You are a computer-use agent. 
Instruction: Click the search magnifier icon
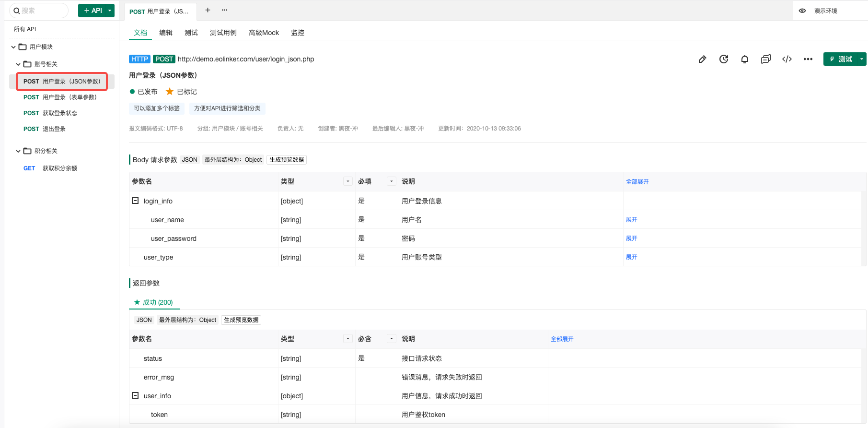coord(17,11)
